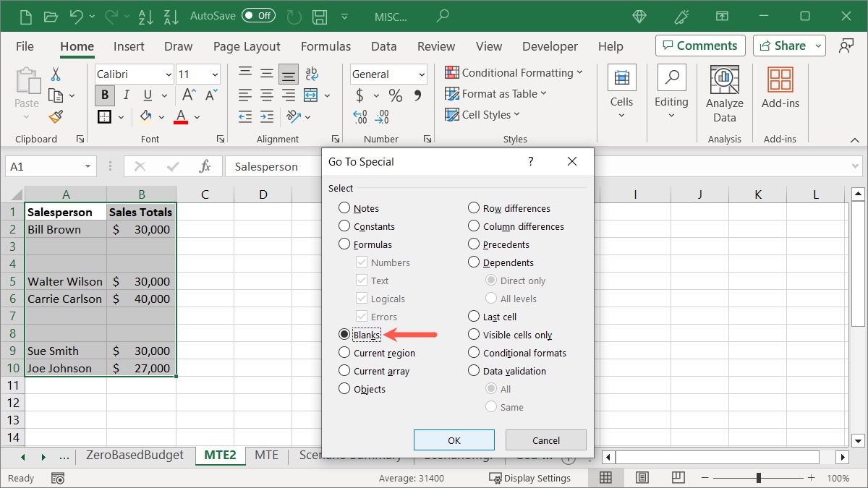Open the font name dropdown
Viewport: 868px width, 488px height.
pyautogui.click(x=169, y=74)
